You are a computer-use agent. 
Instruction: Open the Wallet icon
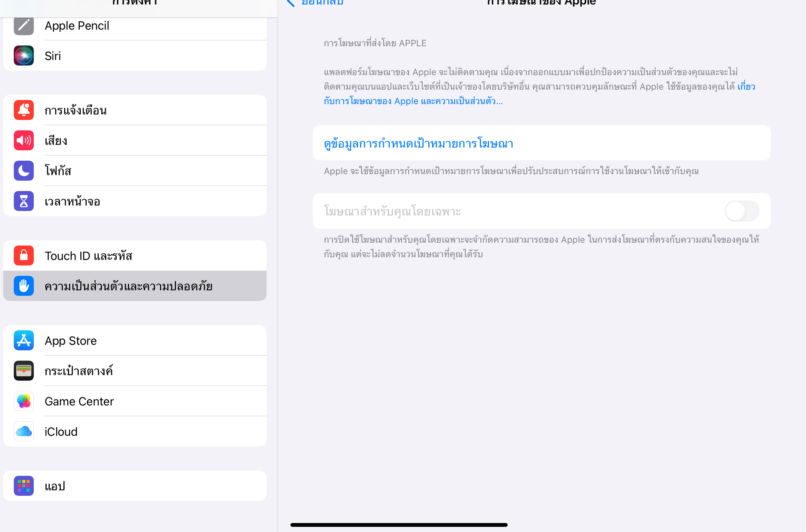[24, 371]
